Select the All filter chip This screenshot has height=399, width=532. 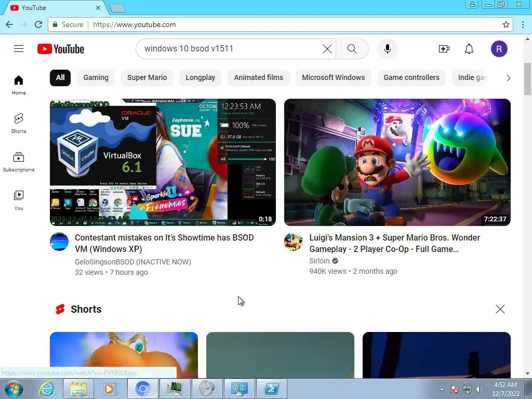[60, 78]
